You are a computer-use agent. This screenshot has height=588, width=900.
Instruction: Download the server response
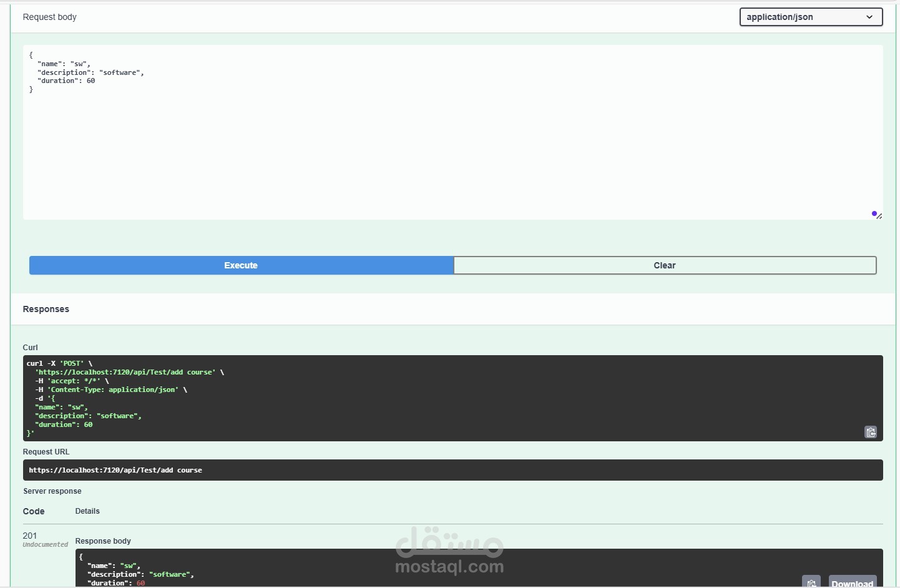[853, 582]
